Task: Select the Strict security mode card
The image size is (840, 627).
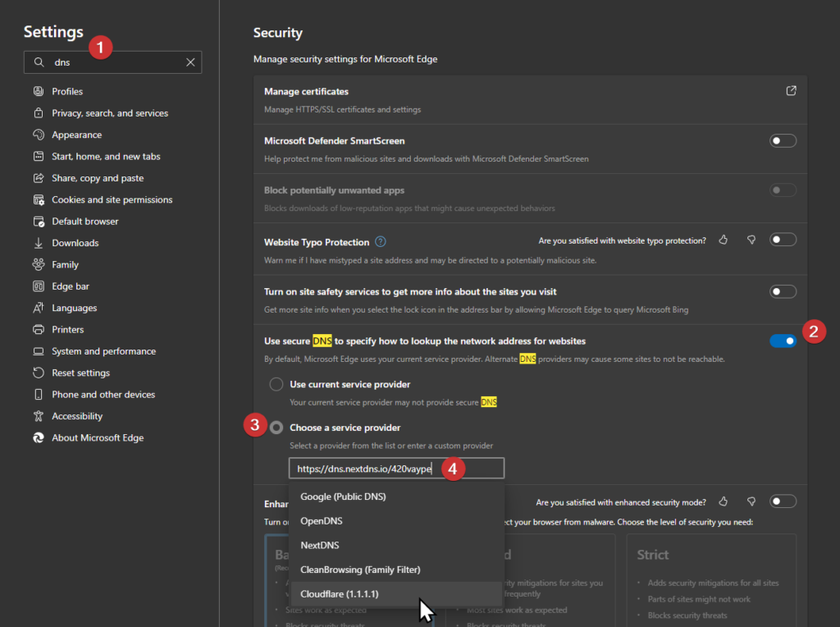Action: pos(711,580)
